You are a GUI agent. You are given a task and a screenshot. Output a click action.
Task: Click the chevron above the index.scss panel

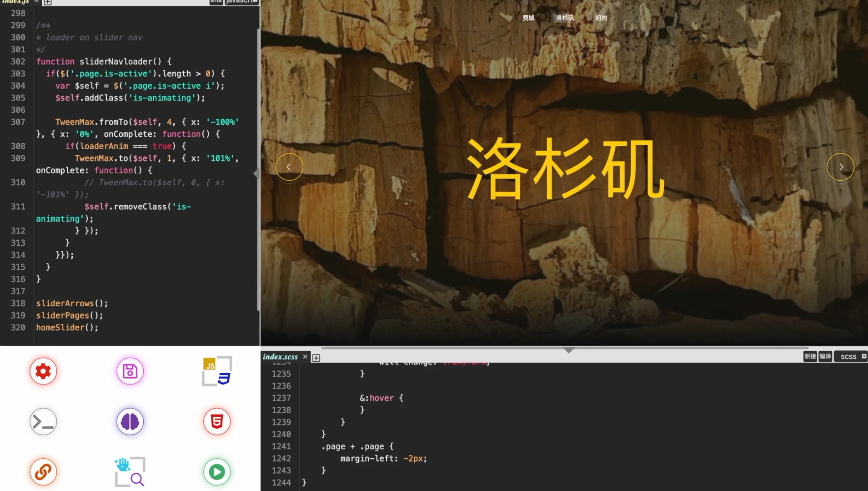point(568,350)
